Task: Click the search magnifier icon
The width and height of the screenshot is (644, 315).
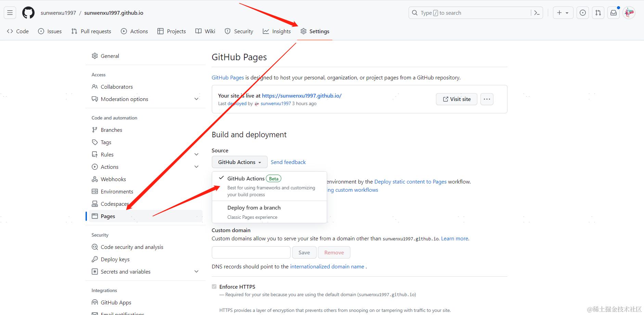Action: [415, 13]
